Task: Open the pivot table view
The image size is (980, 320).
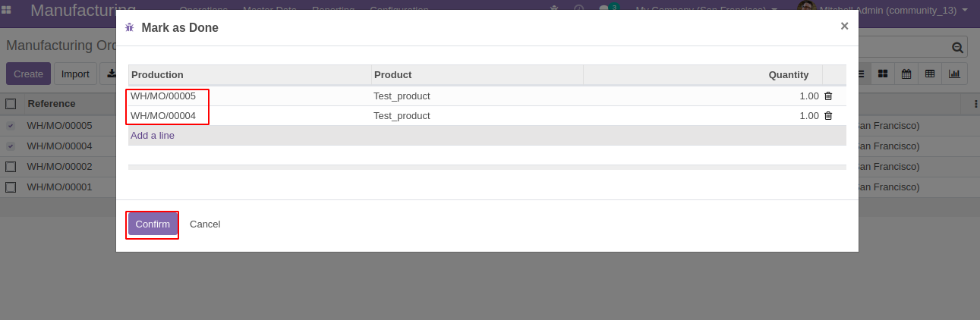Action: click(930, 74)
